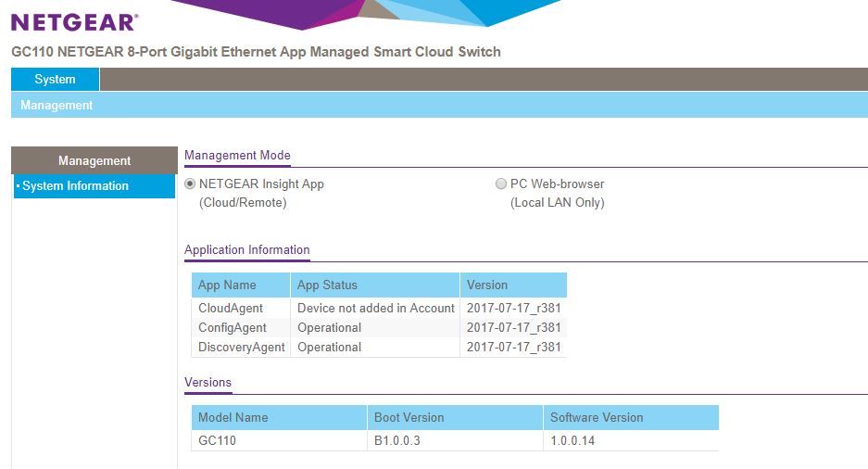The image size is (868, 469).
Task: Click the GC110 product title text
Action: (x=256, y=52)
